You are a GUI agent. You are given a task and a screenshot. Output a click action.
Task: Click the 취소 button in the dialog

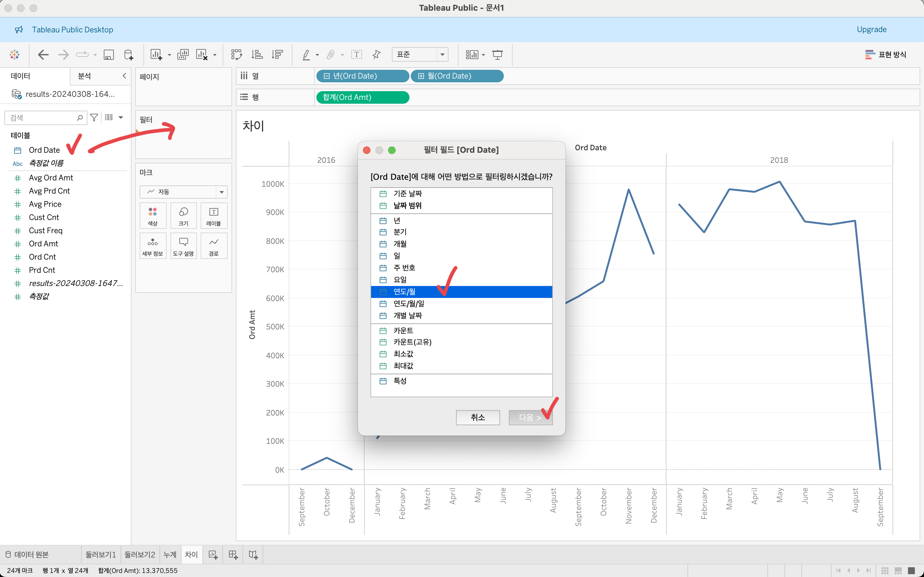[x=478, y=417]
